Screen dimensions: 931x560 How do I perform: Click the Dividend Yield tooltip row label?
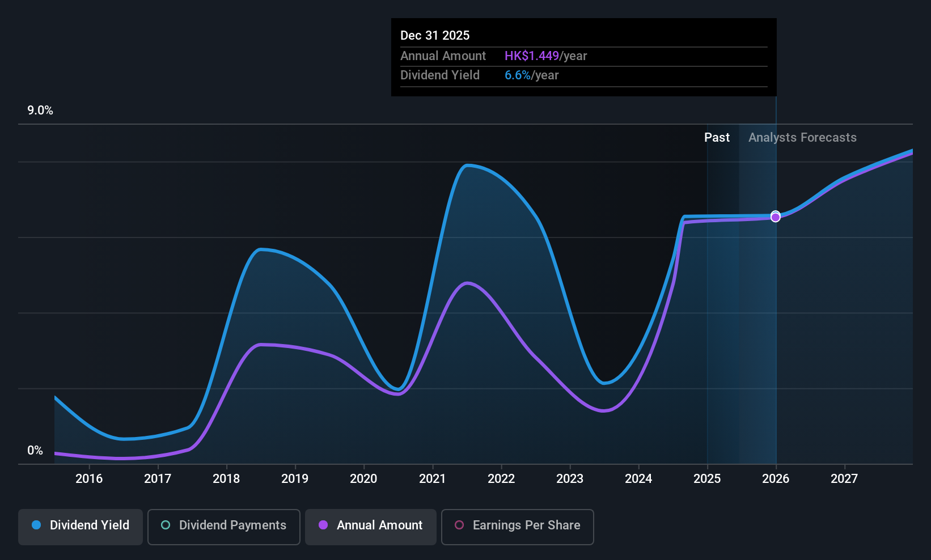tap(440, 75)
